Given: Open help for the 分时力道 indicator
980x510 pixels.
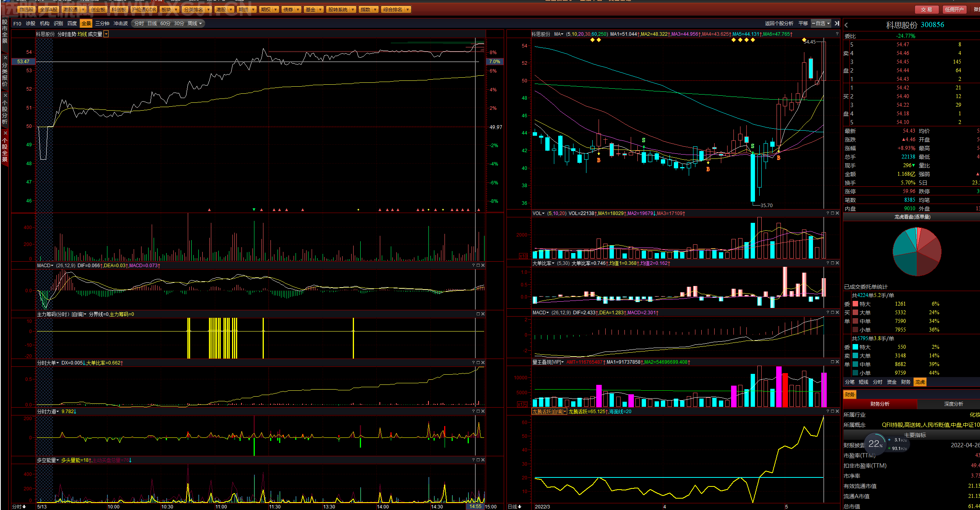Looking at the screenshot, I should click(x=474, y=412).
